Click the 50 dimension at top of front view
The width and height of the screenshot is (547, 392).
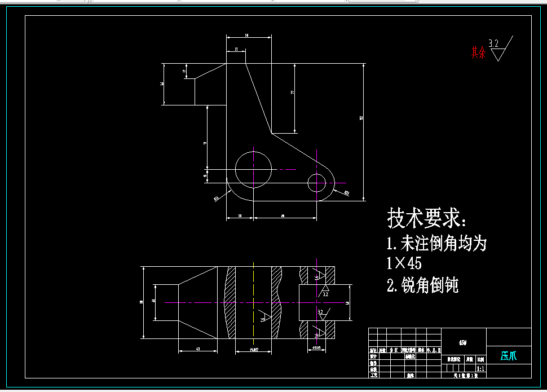(x=246, y=36)
